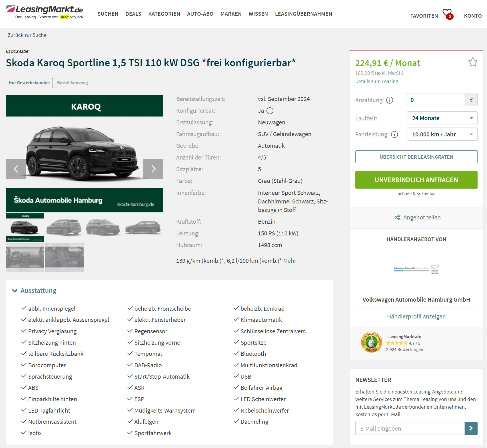The height and width of the screenshot is (448, 487).
Task: Click the Privacy Verglasung feature
Action: 52,331
